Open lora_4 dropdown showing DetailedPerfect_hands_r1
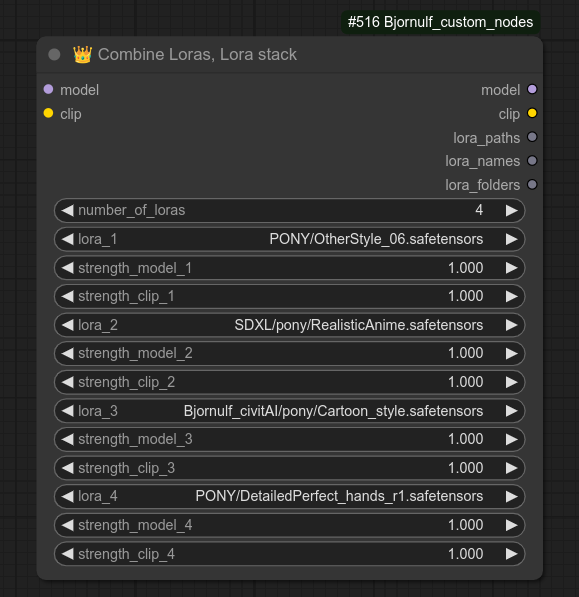The height and width of the screenshot is (597, 579). click(x=290, y=496)
